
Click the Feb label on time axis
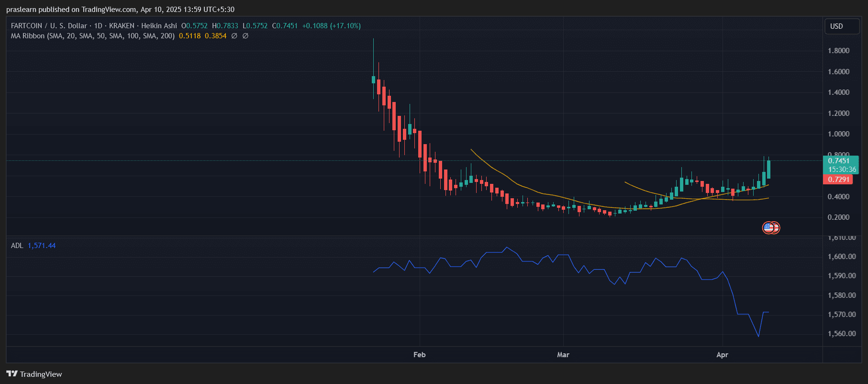click(419, 355)
